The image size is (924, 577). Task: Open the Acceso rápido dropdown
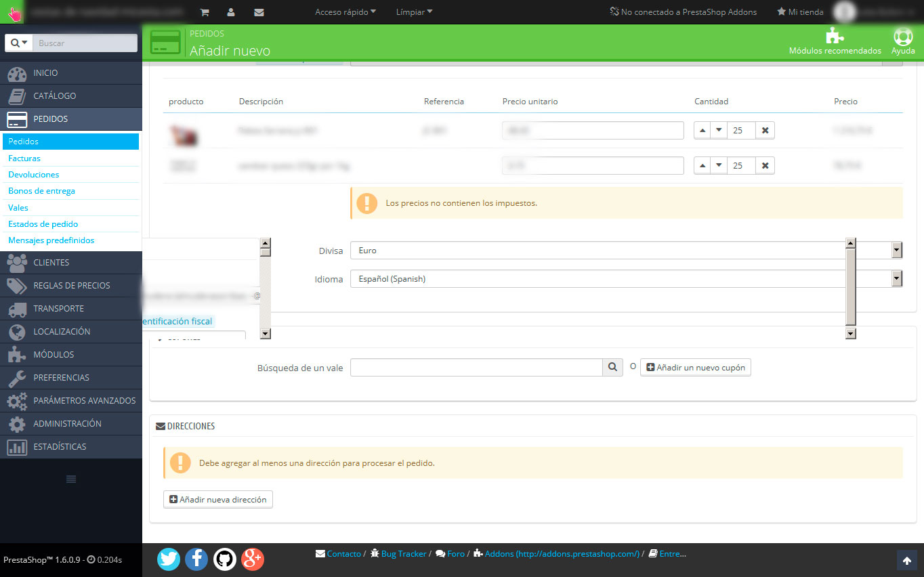coord(345,12)
